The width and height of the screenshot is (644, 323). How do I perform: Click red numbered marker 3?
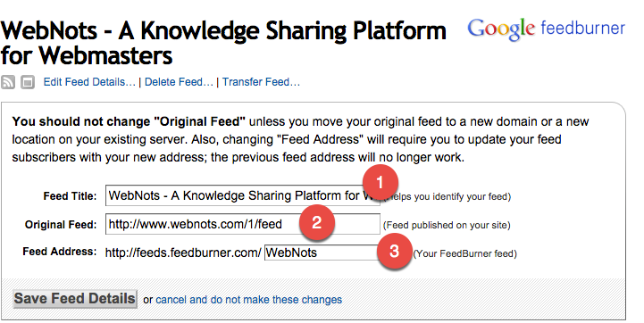point(394,251)
